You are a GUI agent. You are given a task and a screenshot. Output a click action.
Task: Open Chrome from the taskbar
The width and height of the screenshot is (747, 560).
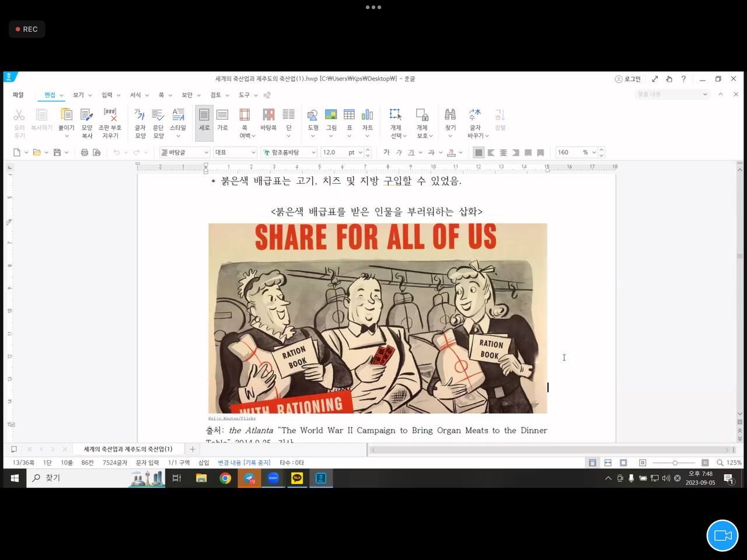[225, 478]
